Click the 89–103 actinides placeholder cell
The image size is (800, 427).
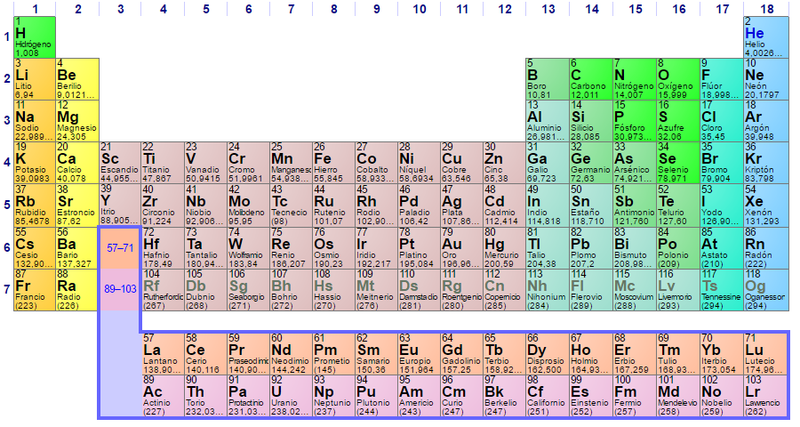tap(120, 289)
